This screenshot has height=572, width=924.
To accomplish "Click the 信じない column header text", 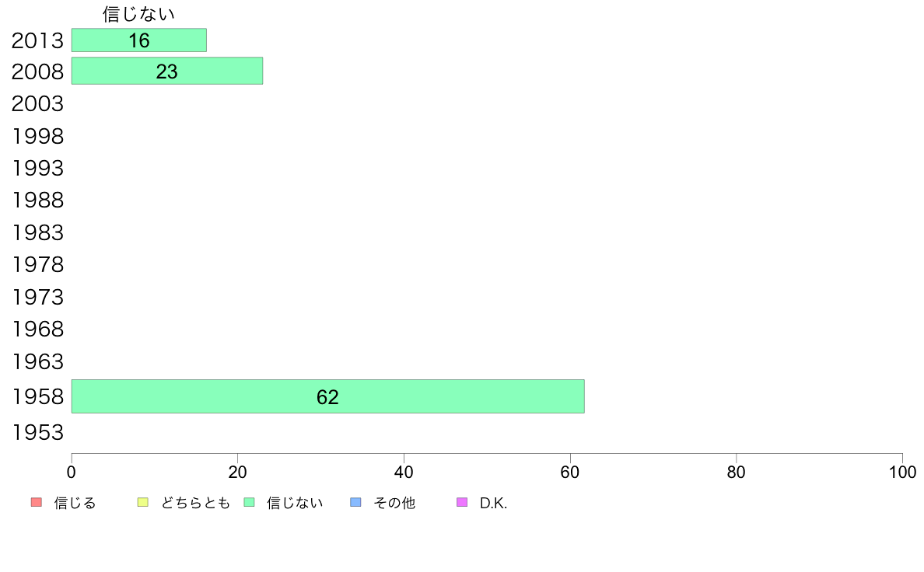I will [x=138, y=13].
